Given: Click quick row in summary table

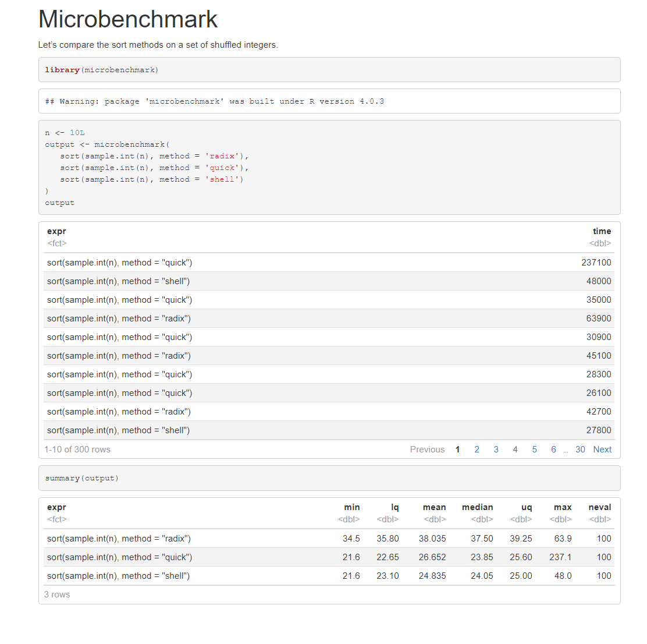Looking at the screenshot, I should pos(329,557).
